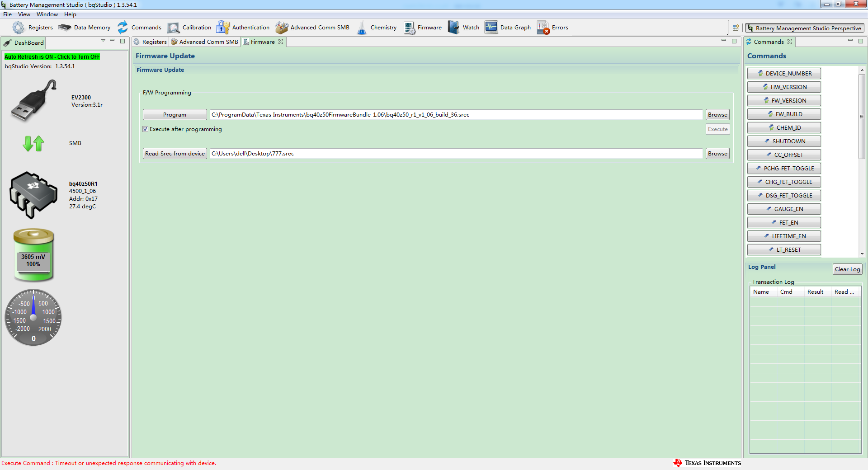Minimize the Firmware editor area
Image resolution: width=868 pixels, height=470 pixels.
(724, 41)
